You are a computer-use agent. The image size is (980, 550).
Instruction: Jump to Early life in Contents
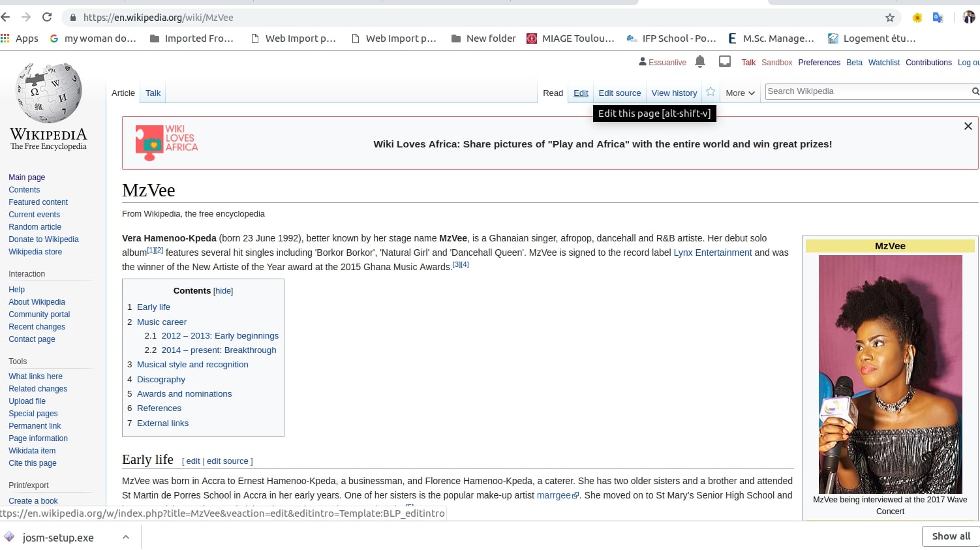click(x=153, y=307)
